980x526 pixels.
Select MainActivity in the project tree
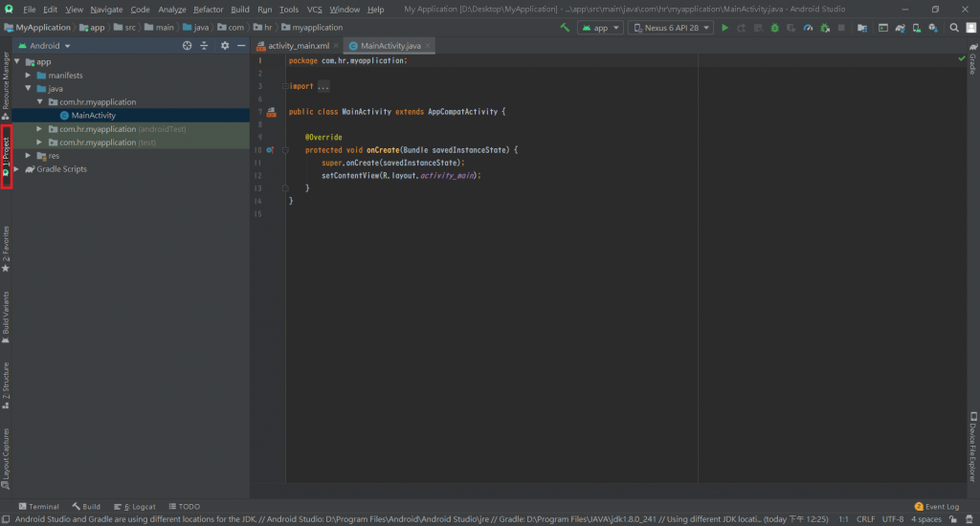pyautogui.click(x=93, y=116)
